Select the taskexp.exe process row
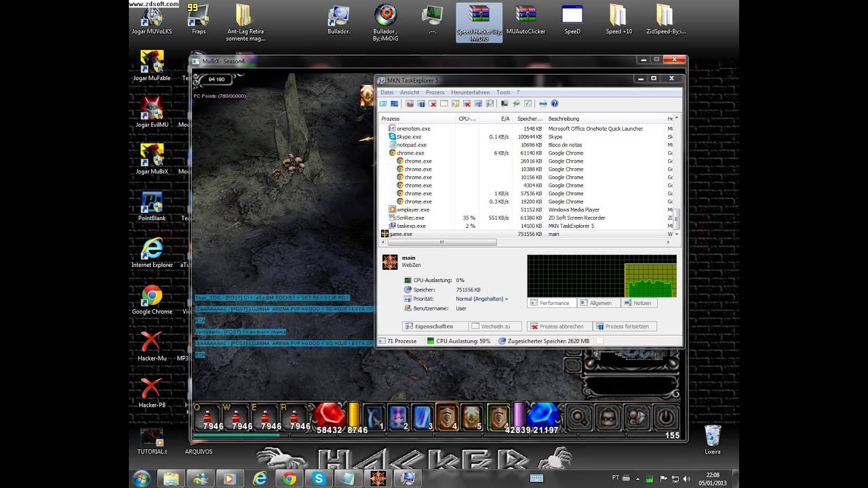 click(x=526, y=226)
